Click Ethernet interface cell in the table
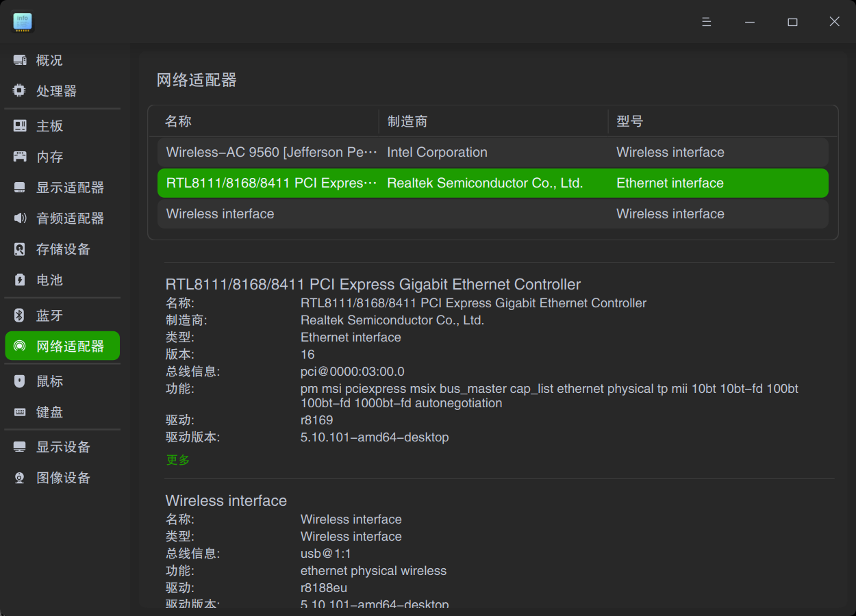Viewport: 856px width, 616px height. click(x=670, y=183)
